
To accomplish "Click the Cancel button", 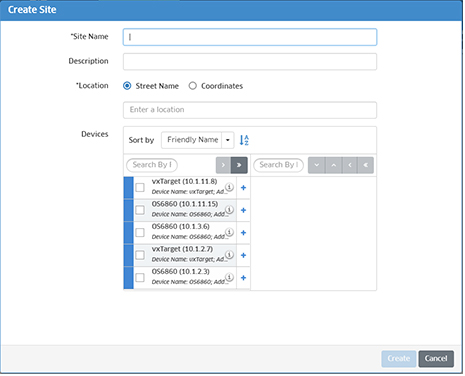I will 437,359.
